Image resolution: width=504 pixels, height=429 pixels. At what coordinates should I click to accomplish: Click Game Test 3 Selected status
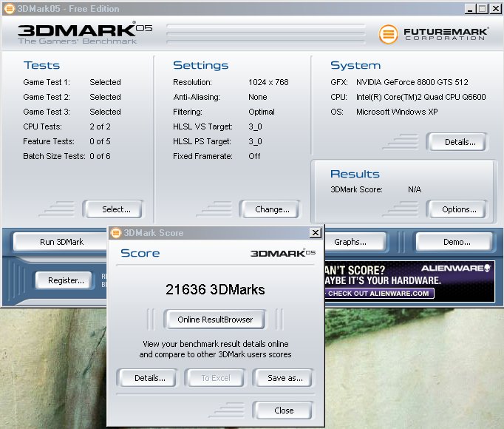(105, 112)
